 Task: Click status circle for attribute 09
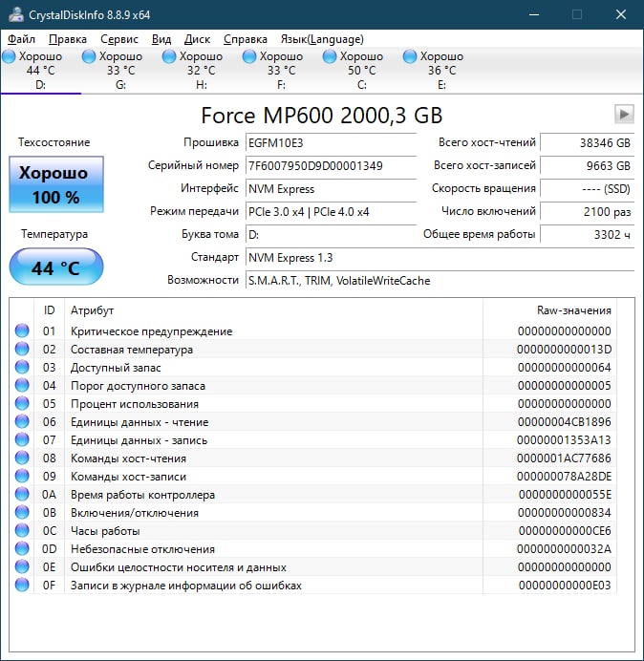point(22,476)
